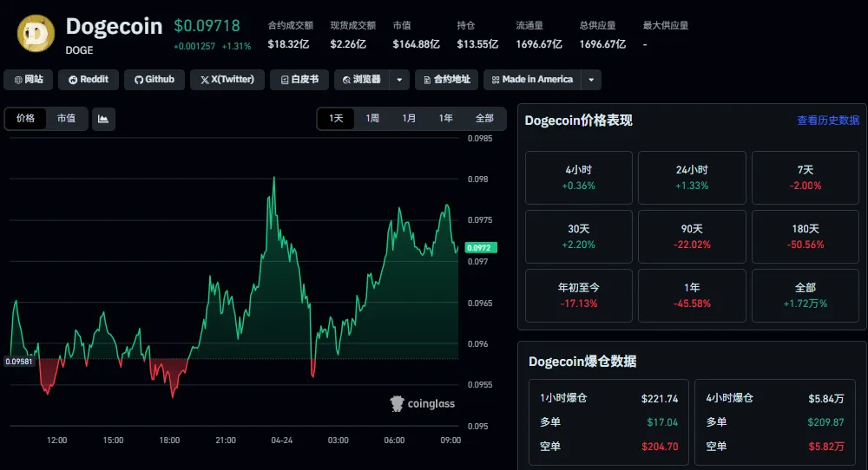
Task: Toggle the chart type icon
Action: (x=103, y=119)
